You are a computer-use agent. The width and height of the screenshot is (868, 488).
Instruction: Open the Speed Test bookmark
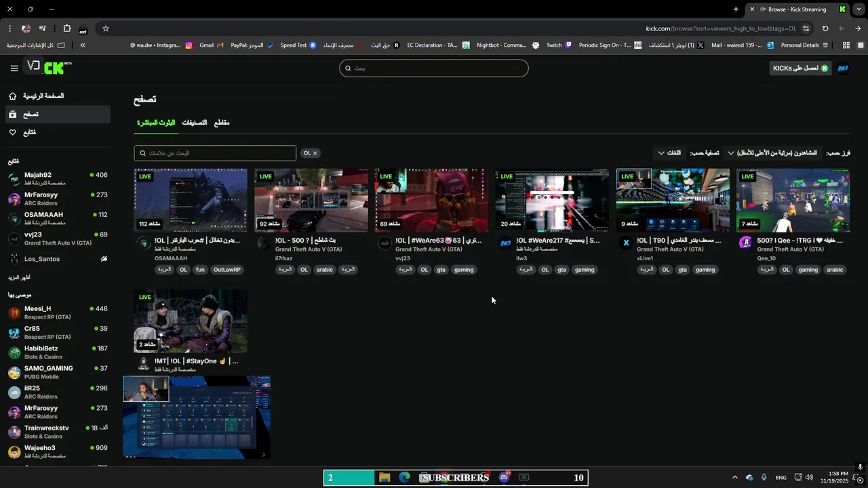[298, 45]
